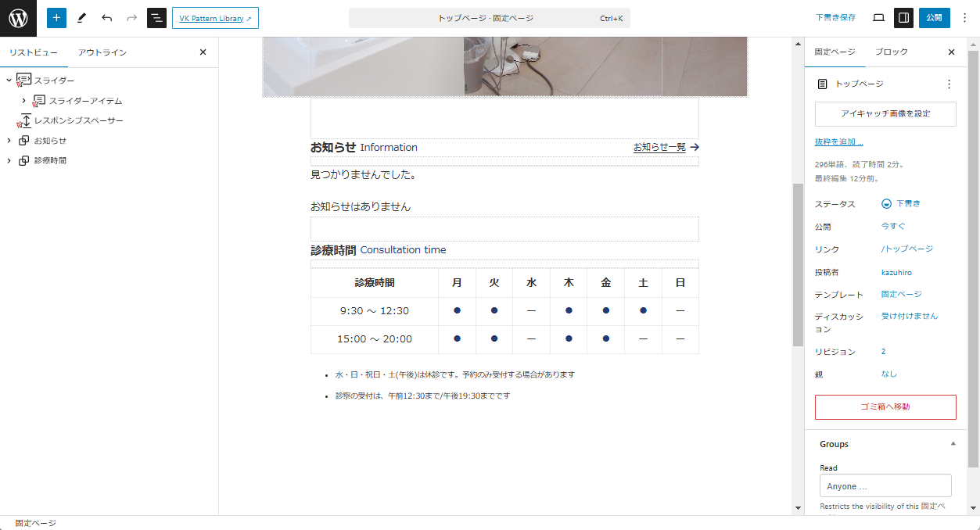
Task: Toggle the settings sidebar panel icon
Action: tap(903, 18)
